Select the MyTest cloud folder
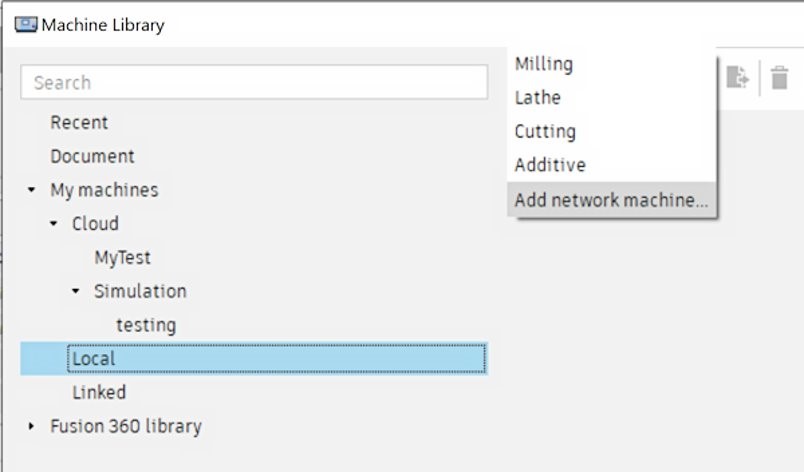 coord(122,258)
